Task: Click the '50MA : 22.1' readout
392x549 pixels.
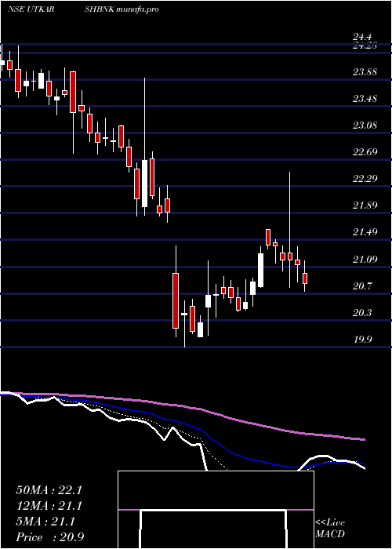Action: tap(49, 490)
